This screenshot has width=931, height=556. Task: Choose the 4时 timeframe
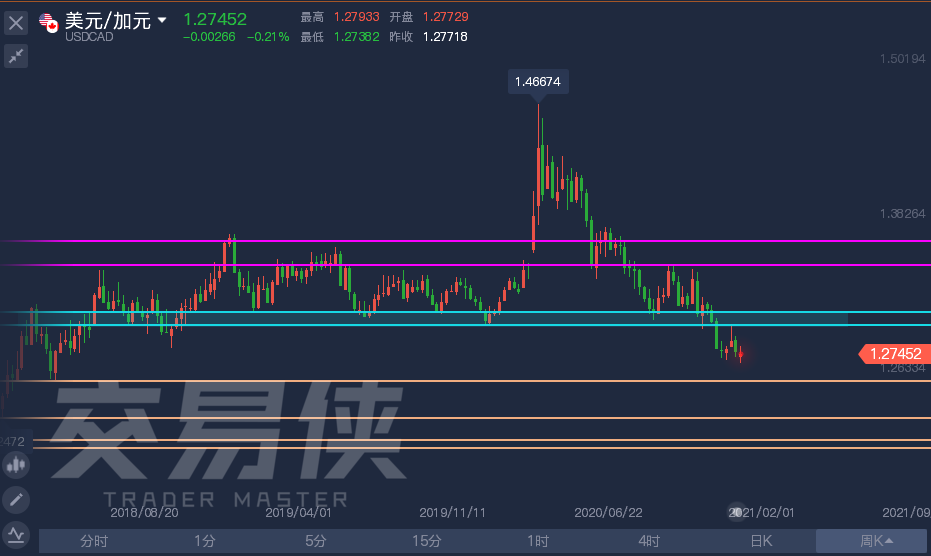649,541
